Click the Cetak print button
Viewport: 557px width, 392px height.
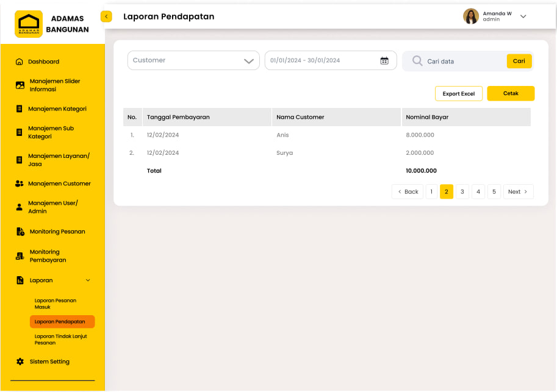pyautogui.click(x=511, y=93)
